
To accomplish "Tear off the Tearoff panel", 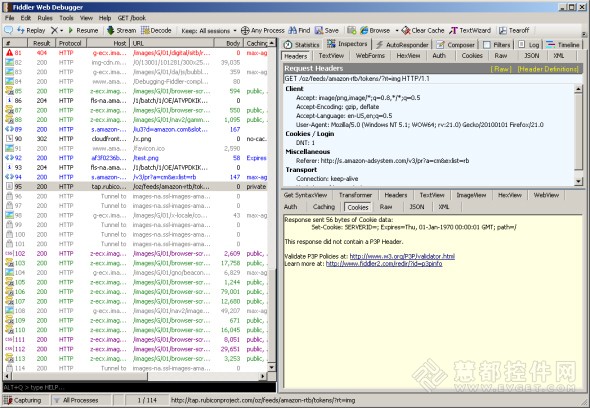I will click(x=514, y=30).
